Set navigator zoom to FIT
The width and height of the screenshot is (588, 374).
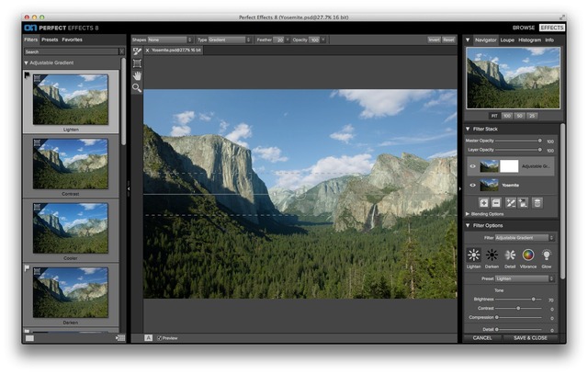click(x=494, y=116)
